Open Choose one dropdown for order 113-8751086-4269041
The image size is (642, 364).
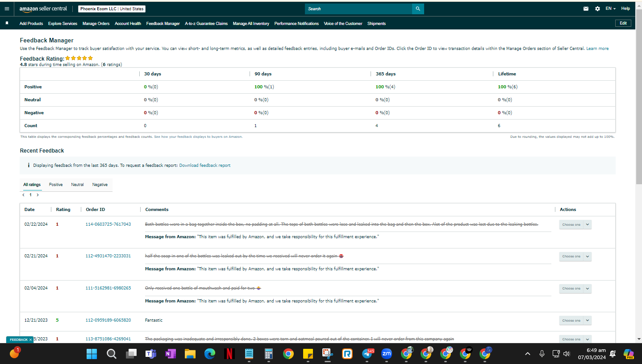[575, 339]
